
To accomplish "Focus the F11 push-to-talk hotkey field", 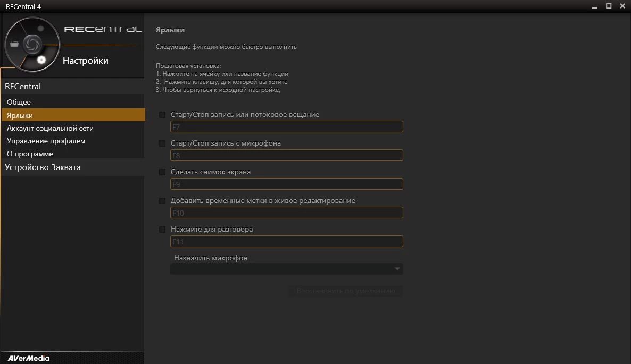I will 287,241.
